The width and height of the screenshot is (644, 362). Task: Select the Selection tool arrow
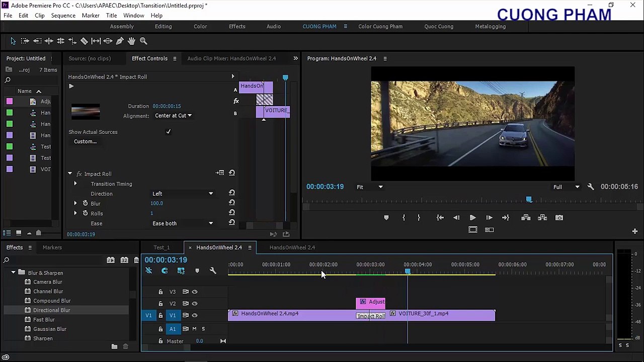(13, 41)
